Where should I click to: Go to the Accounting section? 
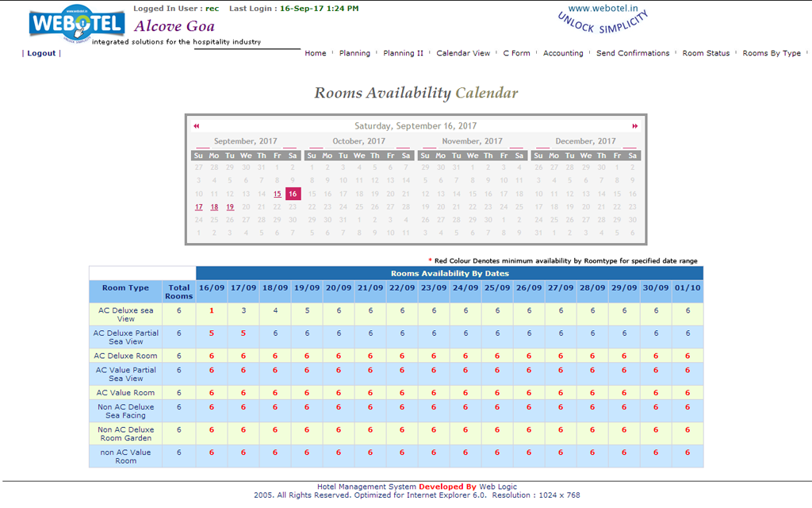click(563, 53)
